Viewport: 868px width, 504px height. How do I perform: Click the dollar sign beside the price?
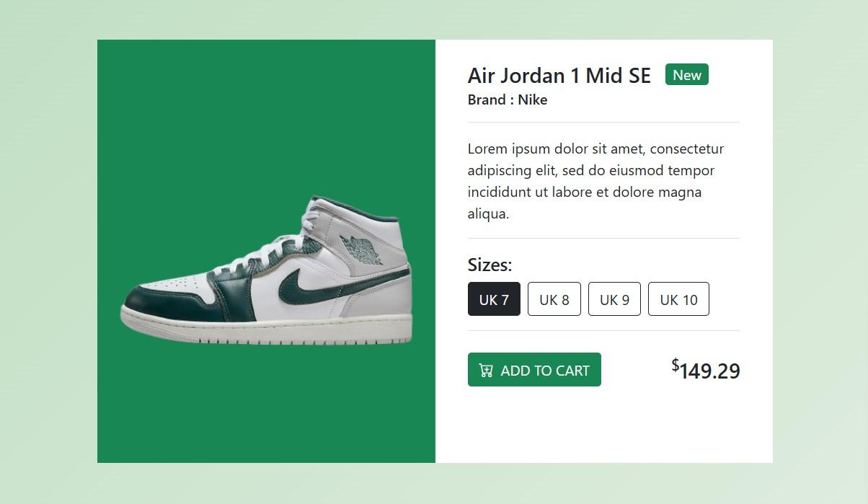(675, 365)
